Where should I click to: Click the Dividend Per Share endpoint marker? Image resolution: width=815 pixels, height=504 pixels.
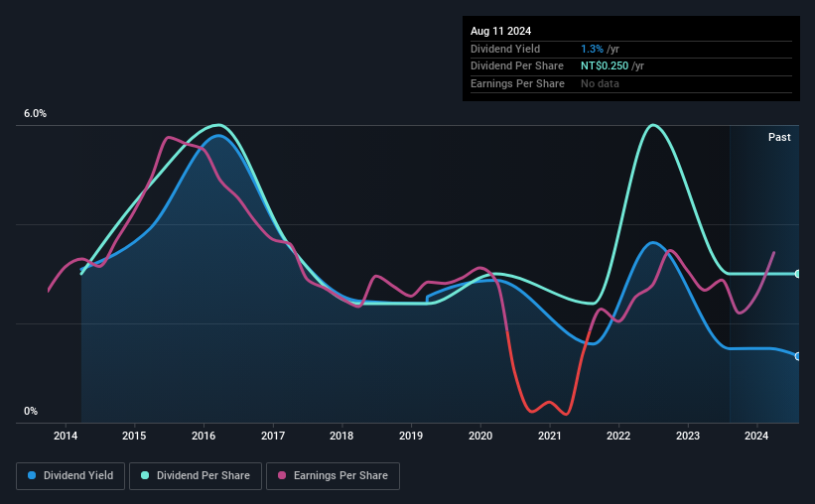pos(798,274)
